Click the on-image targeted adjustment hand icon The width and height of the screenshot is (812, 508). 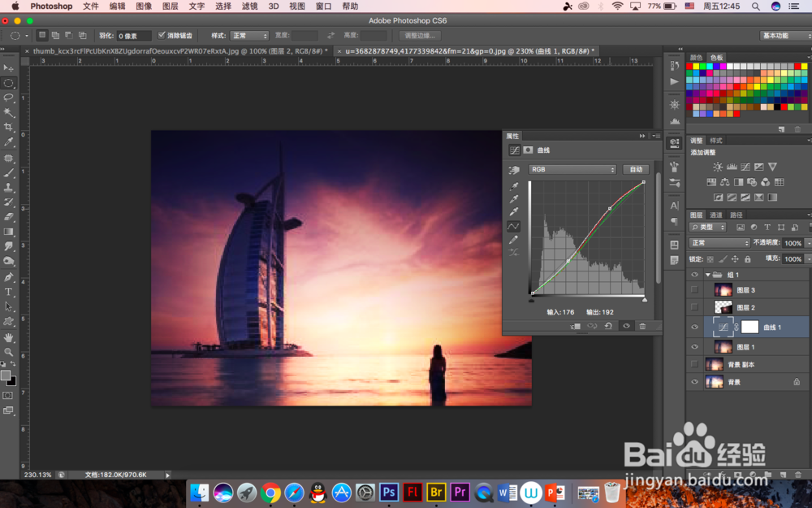pyautogui.click(x=514, y=170)
